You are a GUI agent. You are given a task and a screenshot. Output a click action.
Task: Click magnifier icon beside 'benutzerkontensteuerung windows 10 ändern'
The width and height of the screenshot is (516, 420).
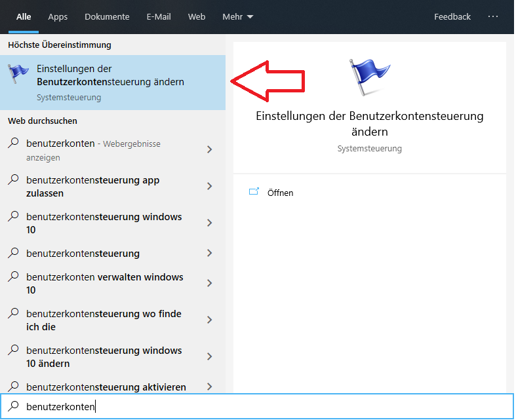click(x=13, y=350)
